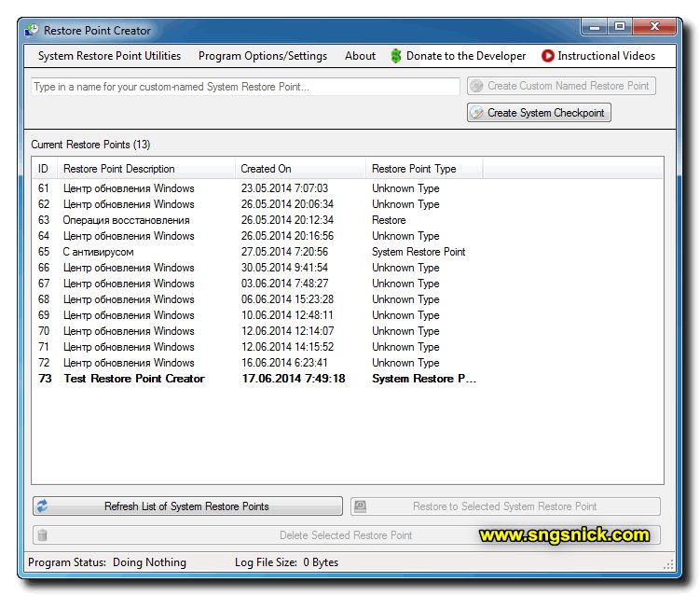Click 'Log File Size: 0 Bytes' status text
Viewport: 700px width, 596px height.
point(286,562)
